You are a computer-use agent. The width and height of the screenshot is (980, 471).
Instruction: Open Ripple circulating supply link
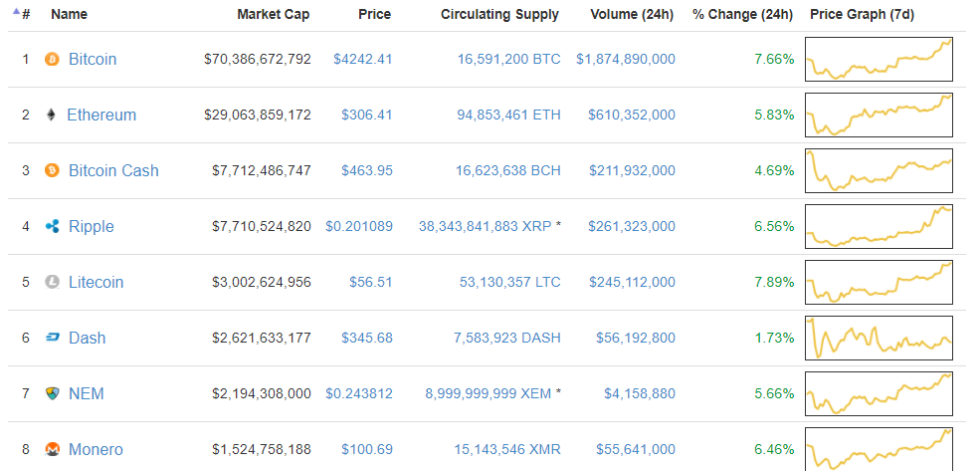click(x=485, y=227)
